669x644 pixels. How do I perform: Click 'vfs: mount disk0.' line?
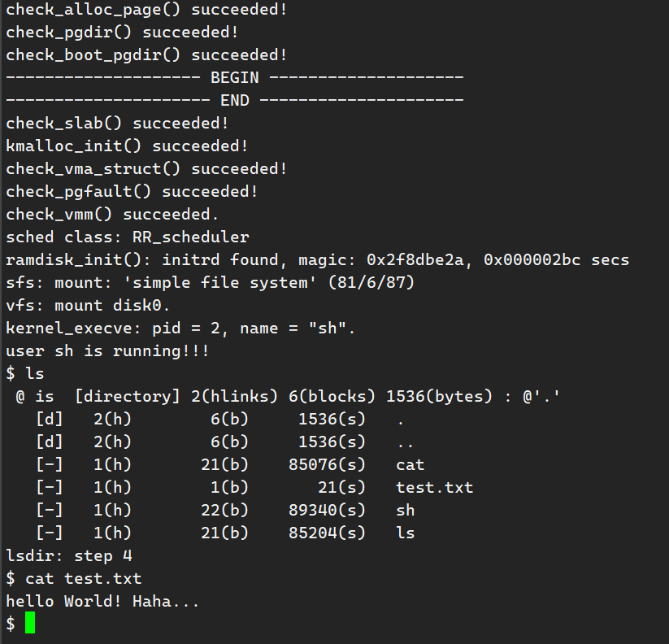click(x=88, y=306)
